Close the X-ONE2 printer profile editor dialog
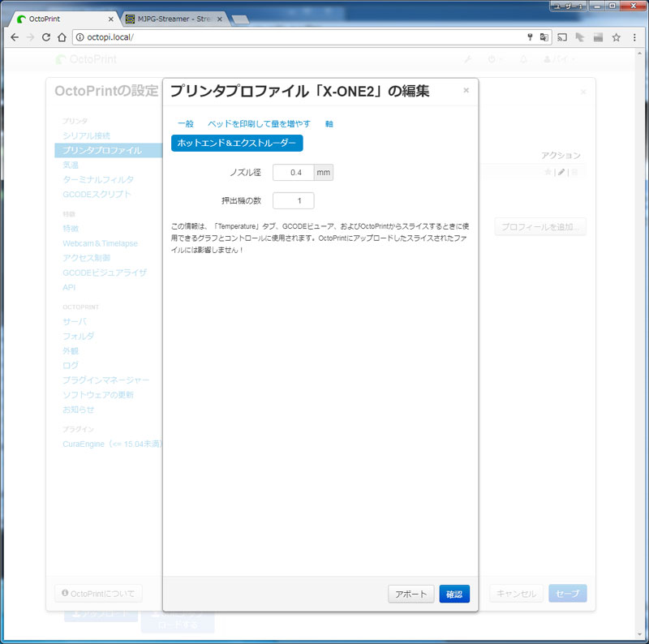649x644 pixels. pyautogui.click(x=466, y=90)
